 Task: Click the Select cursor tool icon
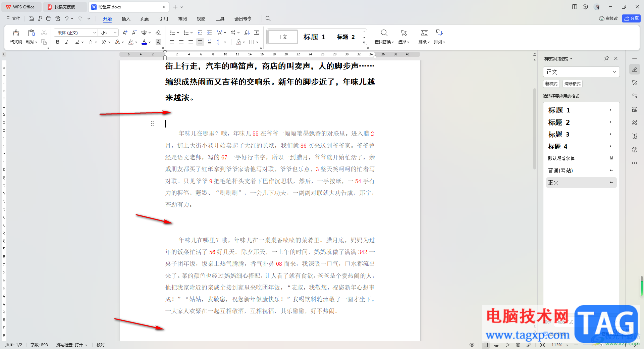point(404,33)
